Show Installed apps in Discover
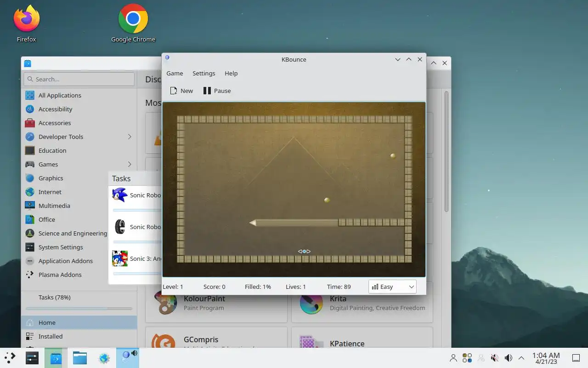This screenshot has width=588, height=368. tap(79, 336)
